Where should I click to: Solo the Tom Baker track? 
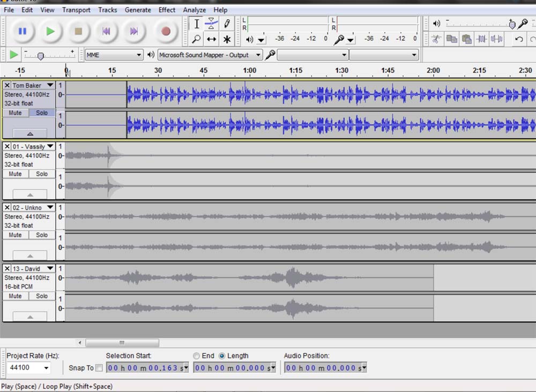point(42,113)
